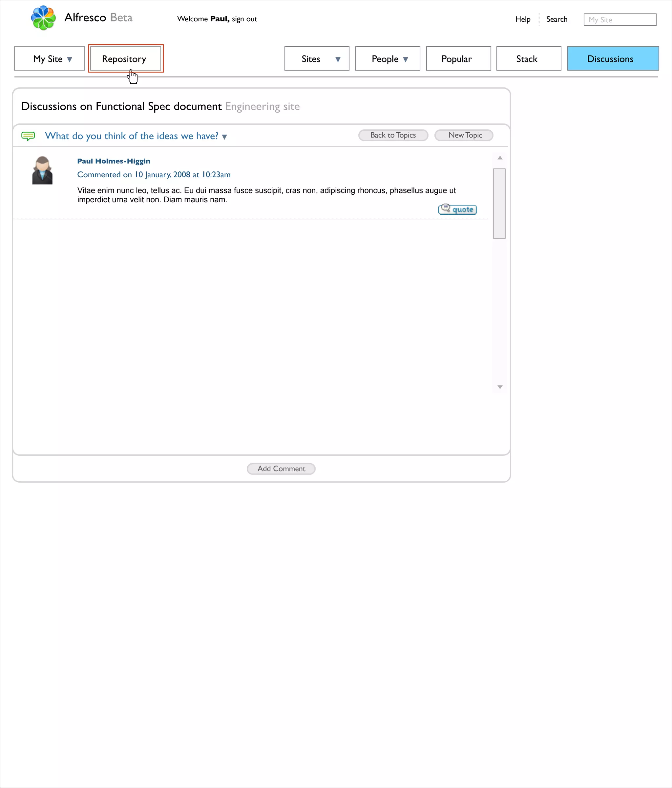The height and width of the screenshot is (788, 672).
Task: Open the Help link
Action: (x=523, y=19)
